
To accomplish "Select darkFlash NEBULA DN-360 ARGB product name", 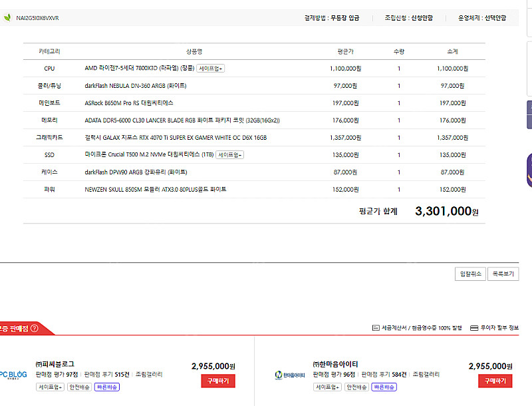I will (136, 86).
